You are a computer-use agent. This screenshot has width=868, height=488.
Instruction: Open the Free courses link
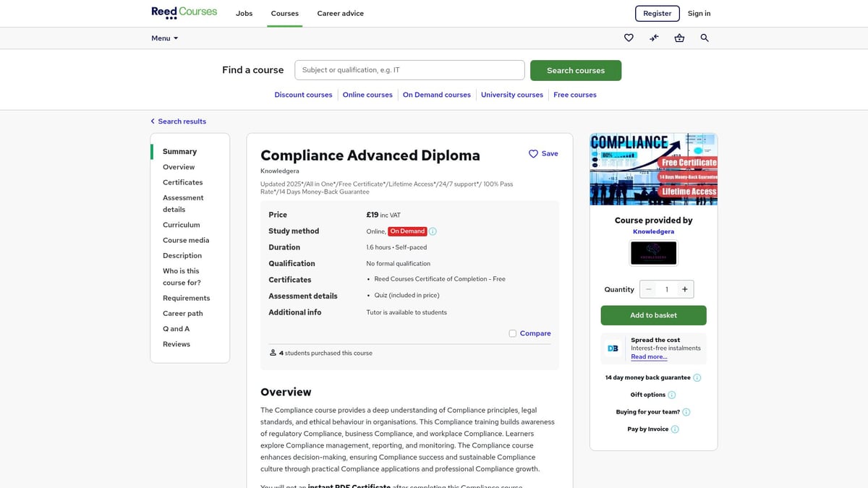pos(574,94)
